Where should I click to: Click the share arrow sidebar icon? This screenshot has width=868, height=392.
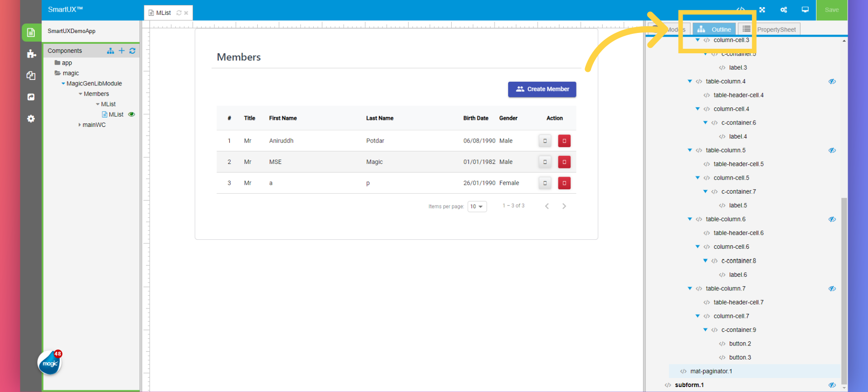click(x=31, y=97)
